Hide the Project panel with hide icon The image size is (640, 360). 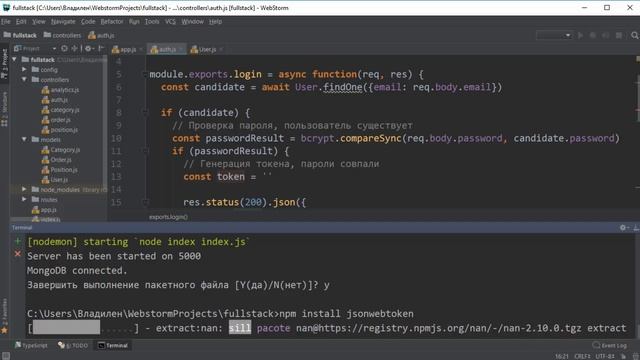pos(101,49)
